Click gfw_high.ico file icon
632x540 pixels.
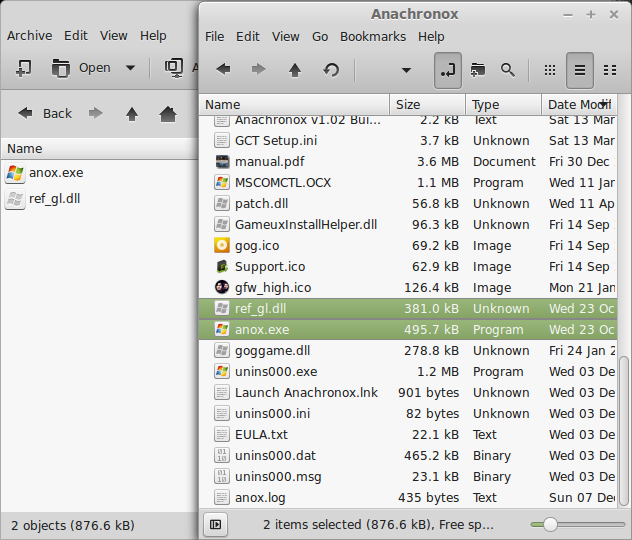(222, 287)
